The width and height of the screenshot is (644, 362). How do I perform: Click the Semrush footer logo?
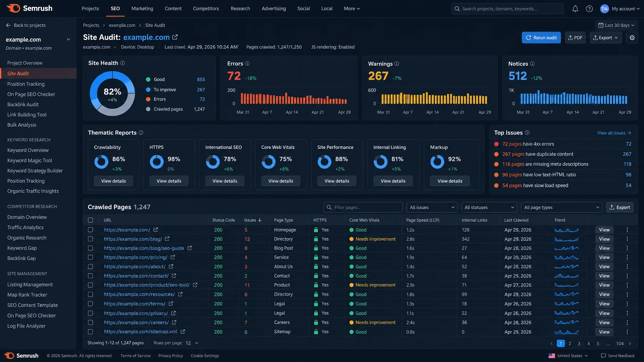(x=21, y=356)
